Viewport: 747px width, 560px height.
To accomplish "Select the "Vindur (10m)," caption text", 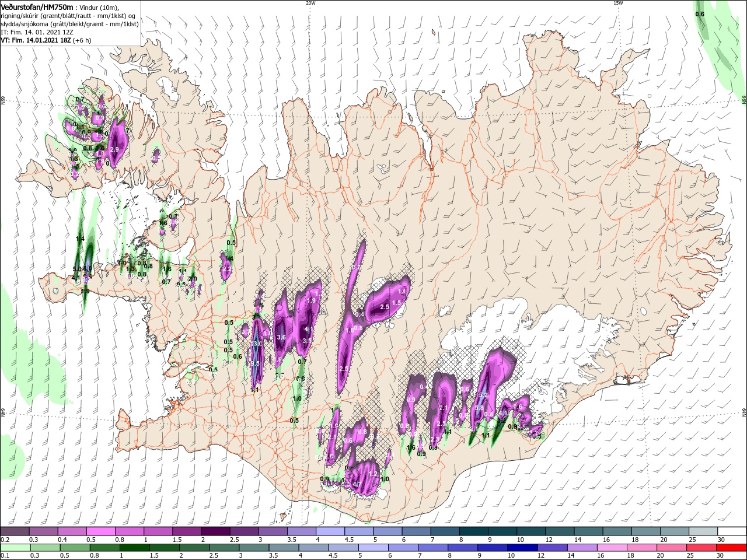I will (100, 7).
